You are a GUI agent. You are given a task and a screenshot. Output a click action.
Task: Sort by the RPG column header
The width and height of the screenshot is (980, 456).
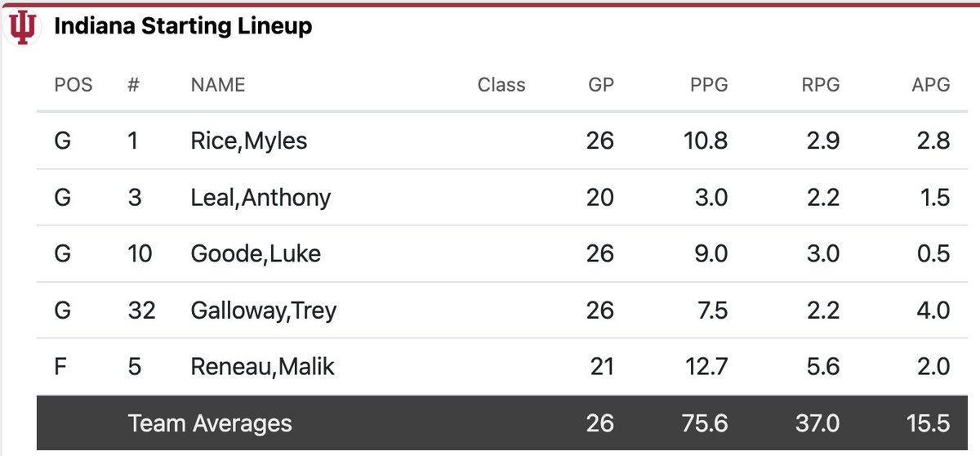pos(819,84)
